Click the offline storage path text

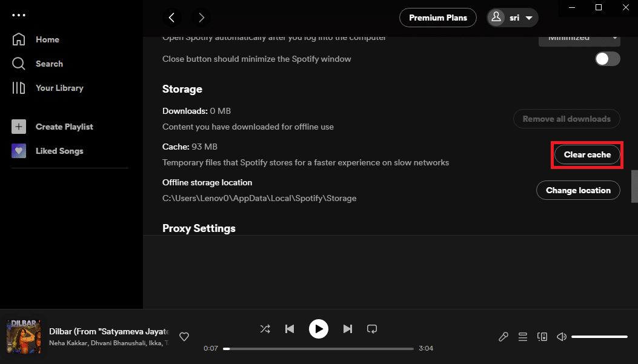(x=259, y=199)
